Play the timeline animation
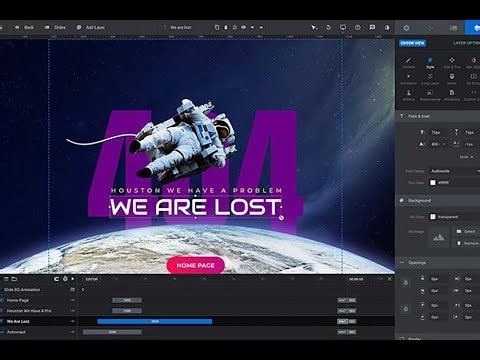Screen dimensions: 480x360 pos(73,279)
